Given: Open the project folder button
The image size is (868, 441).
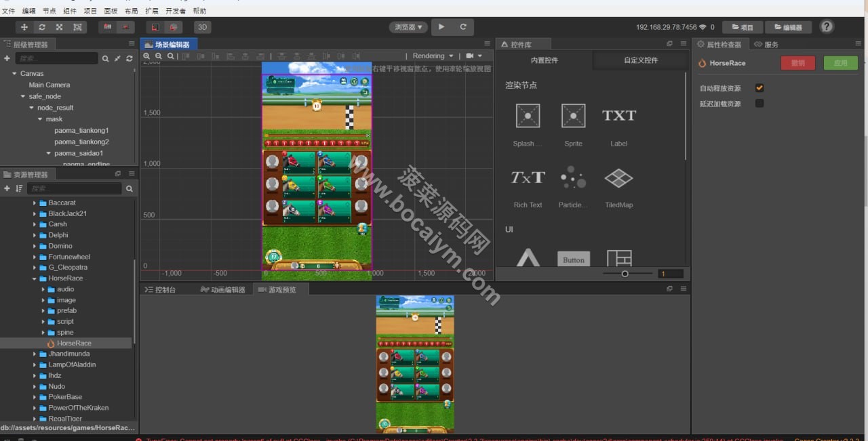Looking at the screenshot, I should (742, 27).
